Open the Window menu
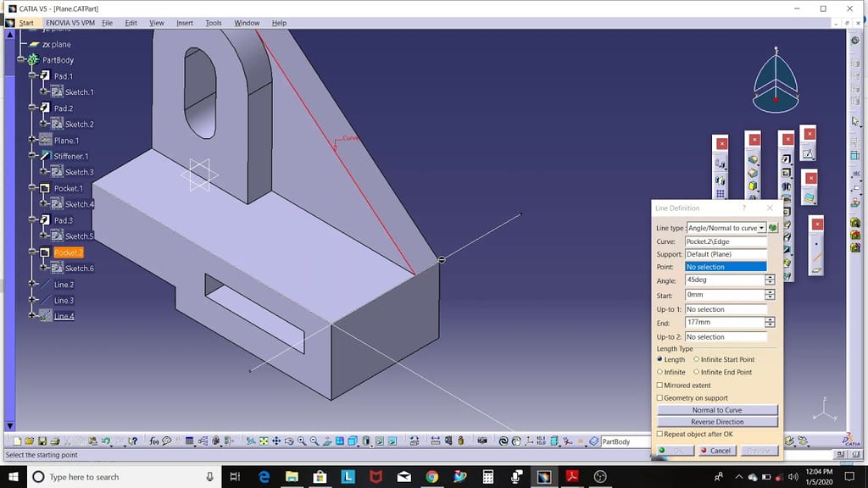The height and width of the screenshot is (488, 868). click(x=246, y=23)
